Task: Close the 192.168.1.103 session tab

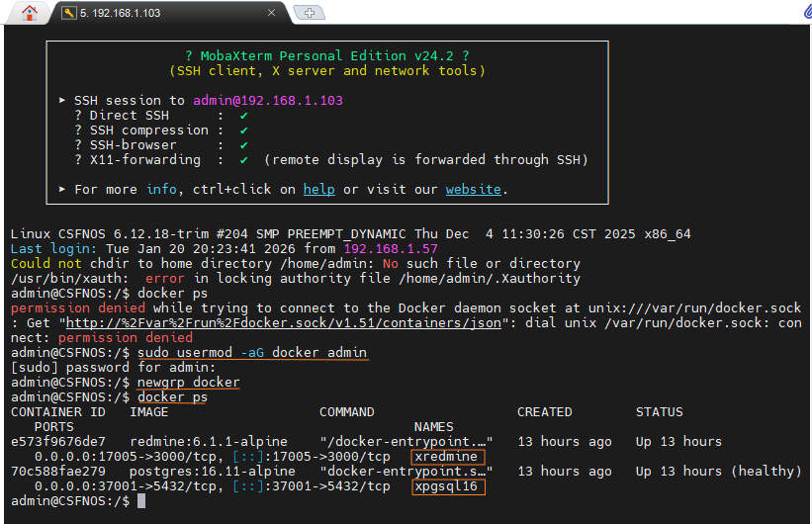Action: coord(272,13)
